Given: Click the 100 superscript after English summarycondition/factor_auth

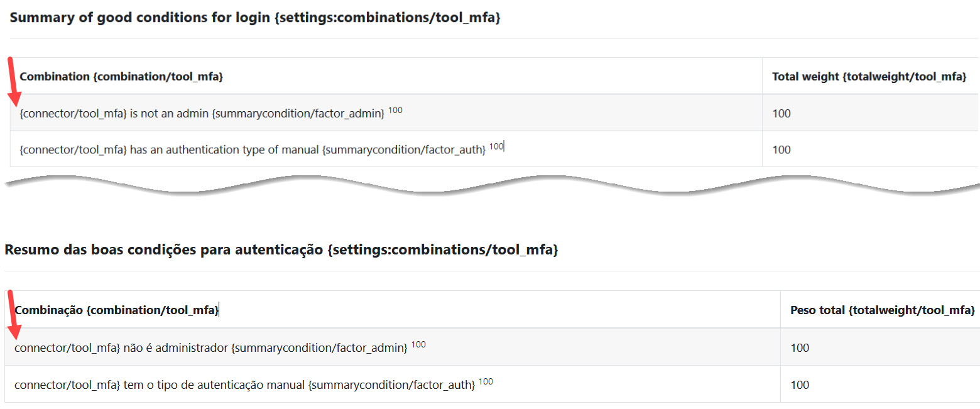Looking at the screenshot, I should point(496,146).
